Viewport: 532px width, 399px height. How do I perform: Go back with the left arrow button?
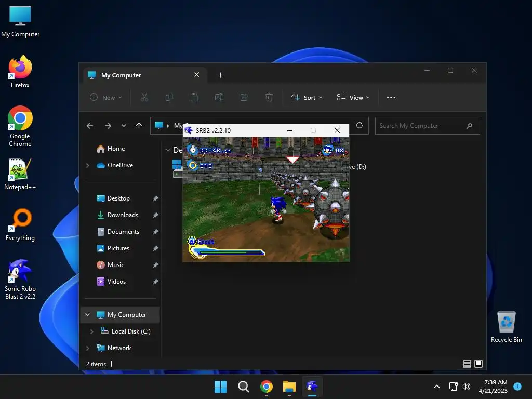point(90,126)
